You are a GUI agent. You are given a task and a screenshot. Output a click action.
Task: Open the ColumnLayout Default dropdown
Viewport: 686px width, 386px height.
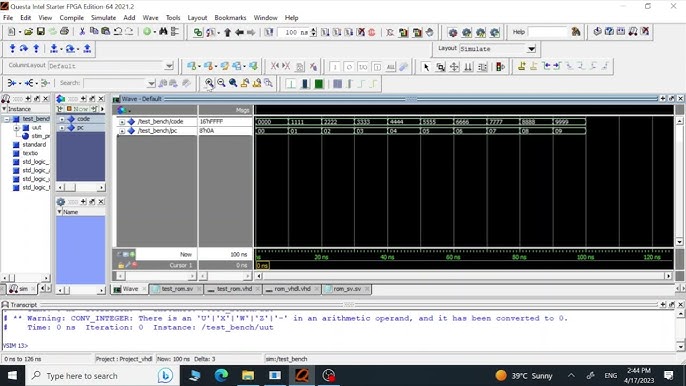pos(169,66)
